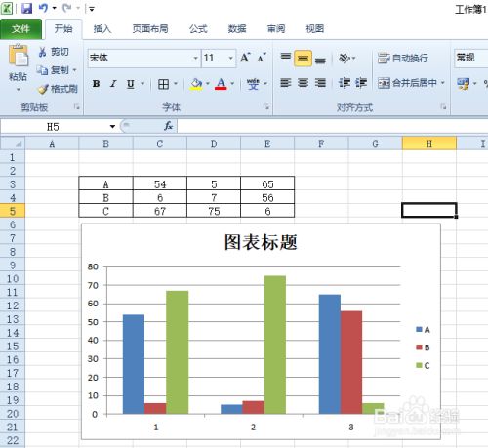
Task: Open the 字体 group dialog launcher
Action: (266, 106)
